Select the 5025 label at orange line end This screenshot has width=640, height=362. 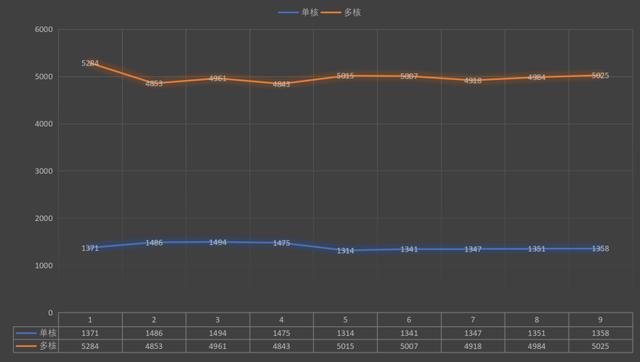point(600,76)
